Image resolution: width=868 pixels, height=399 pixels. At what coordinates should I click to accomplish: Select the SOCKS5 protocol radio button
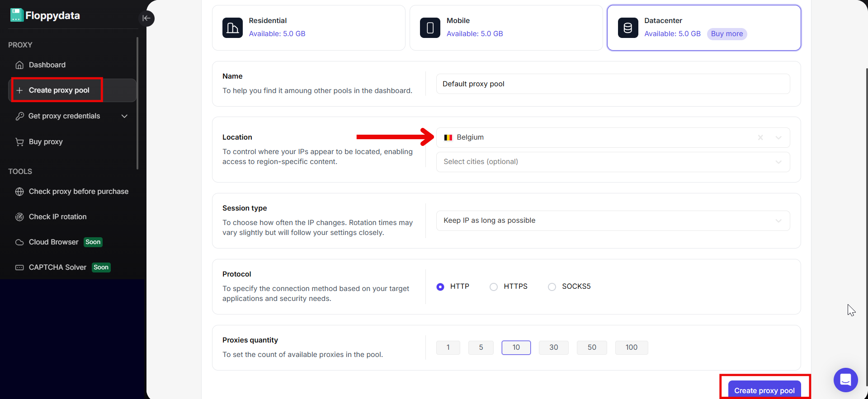click(x=552, y=287)
